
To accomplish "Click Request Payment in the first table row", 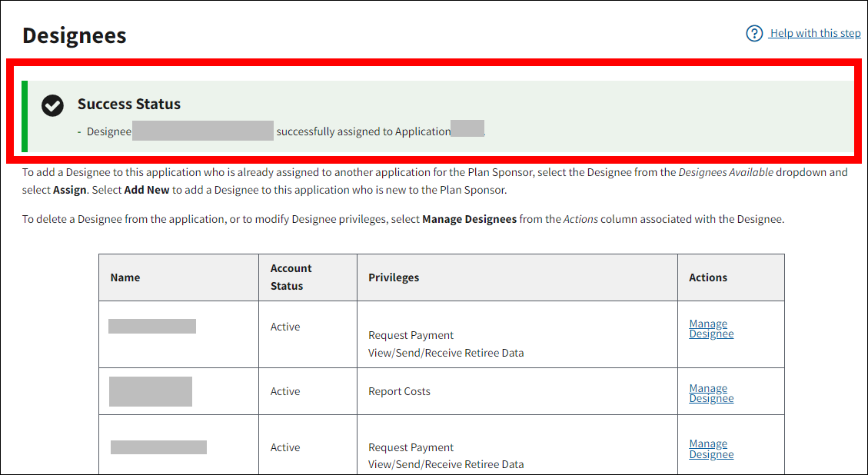I will (411, 335).
